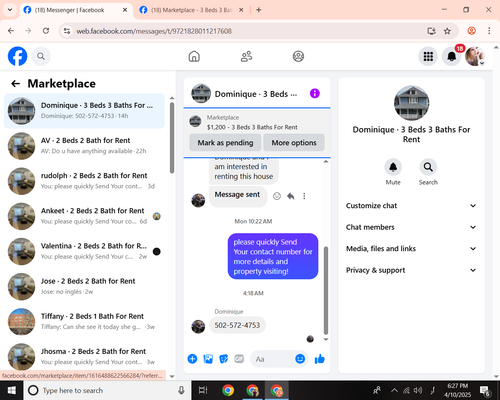This screenshot has height=400, width=500.
Task: Open a new browser tab
Action: tap(259, 10)
